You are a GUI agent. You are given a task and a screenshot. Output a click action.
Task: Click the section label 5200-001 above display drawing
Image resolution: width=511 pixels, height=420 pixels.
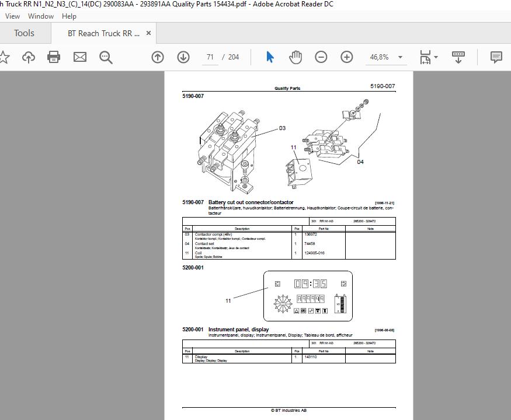coord(193,268)
